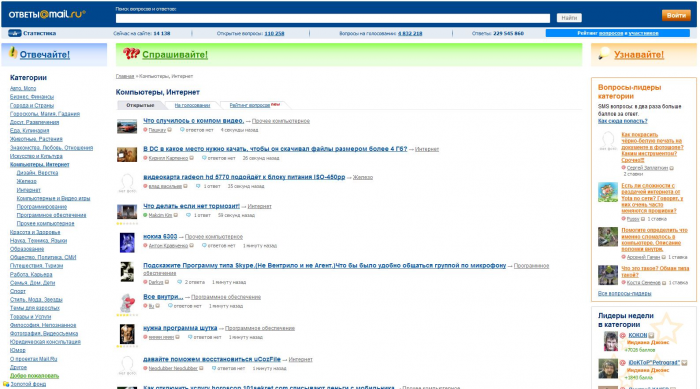This screenshot has width=700, height=389.
Task: Open voting questions count 4 832 218 link
Action: (x=410, y=33)
